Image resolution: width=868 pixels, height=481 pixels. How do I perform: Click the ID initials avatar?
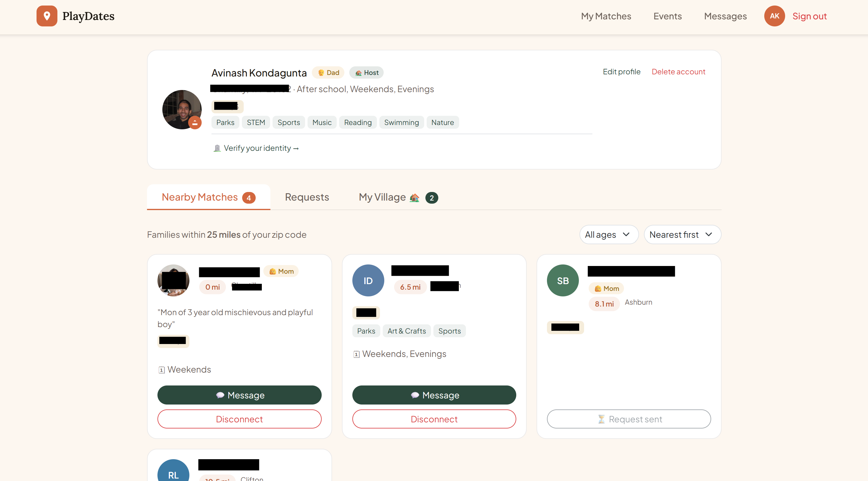[368, 280]
